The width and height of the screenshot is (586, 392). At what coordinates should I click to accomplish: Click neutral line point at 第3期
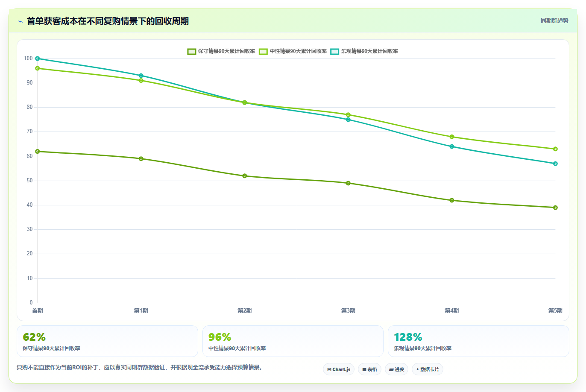tap(348, 114)
